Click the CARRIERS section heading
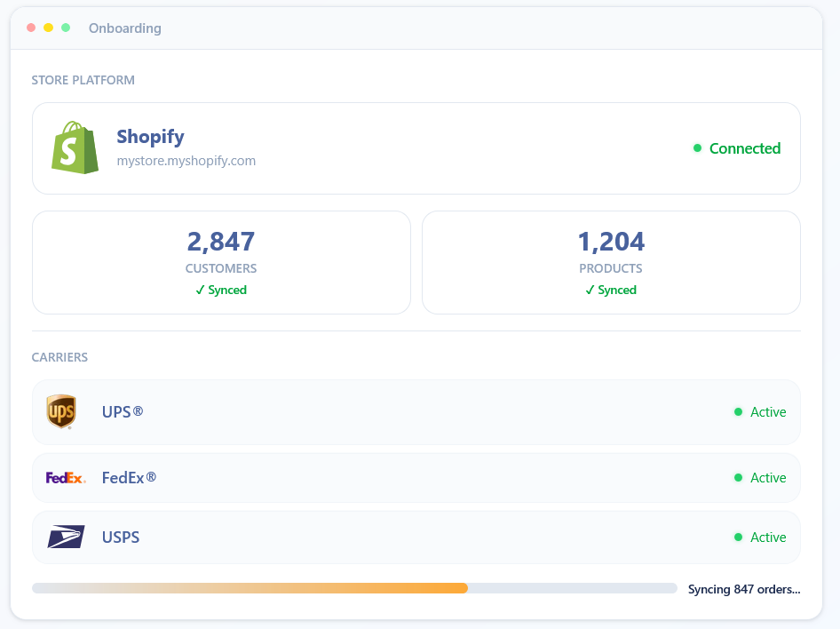The image size is (840, 629). pyautogui.click(x=59, y=357)
